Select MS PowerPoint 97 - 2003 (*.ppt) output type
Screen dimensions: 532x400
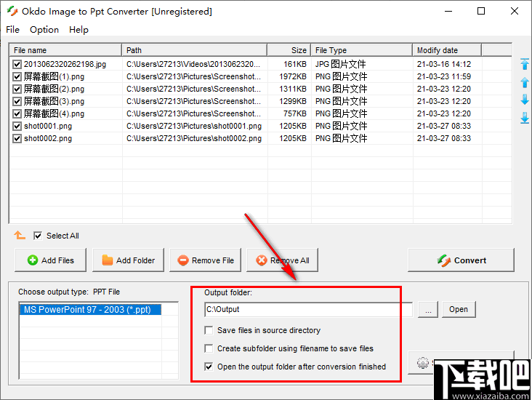coord(90,310)
